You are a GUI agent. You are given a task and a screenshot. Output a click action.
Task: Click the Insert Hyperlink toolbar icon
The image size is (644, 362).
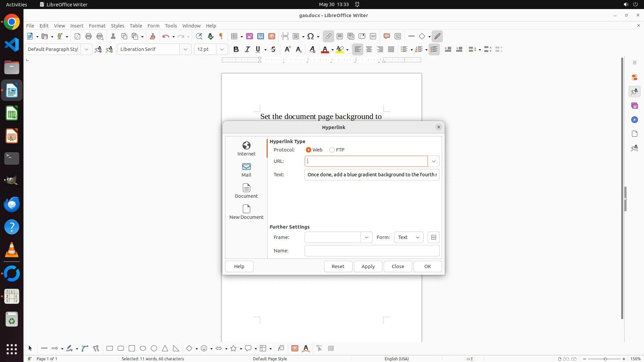click(x=328, y=36)
